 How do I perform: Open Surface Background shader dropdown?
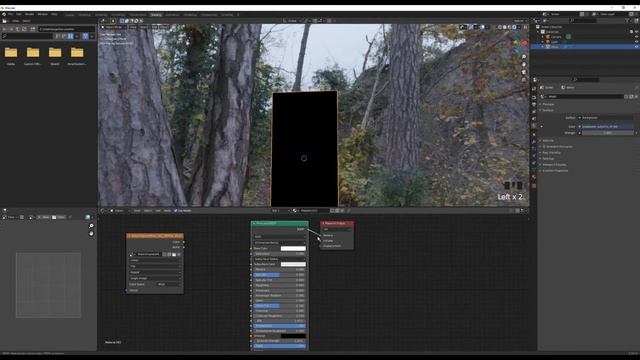[x=607, y=118]
